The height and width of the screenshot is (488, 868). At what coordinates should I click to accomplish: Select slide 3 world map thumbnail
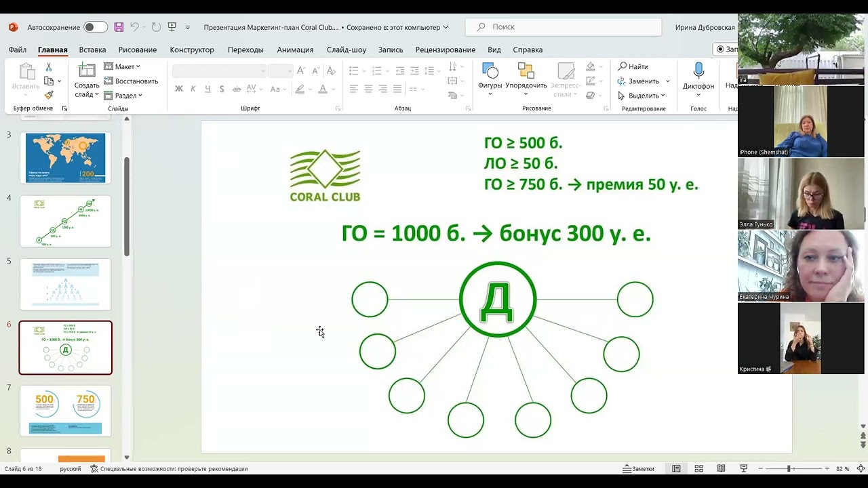pyautogui.click(x=65, y=158)
